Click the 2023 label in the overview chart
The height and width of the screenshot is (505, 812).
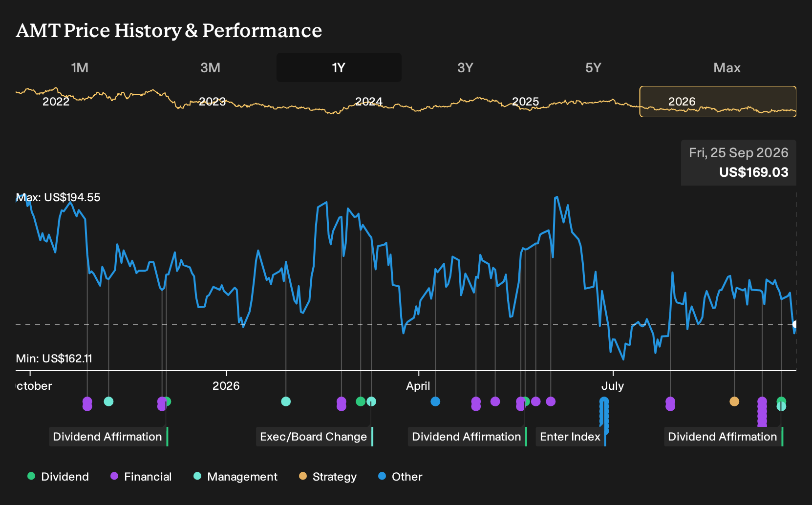[212, 102]
